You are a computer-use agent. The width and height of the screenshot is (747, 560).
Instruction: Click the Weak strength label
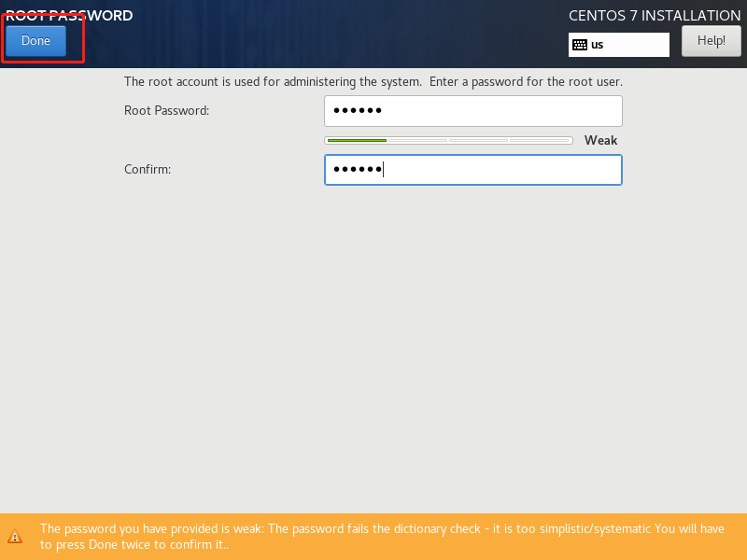coord(600,141)
